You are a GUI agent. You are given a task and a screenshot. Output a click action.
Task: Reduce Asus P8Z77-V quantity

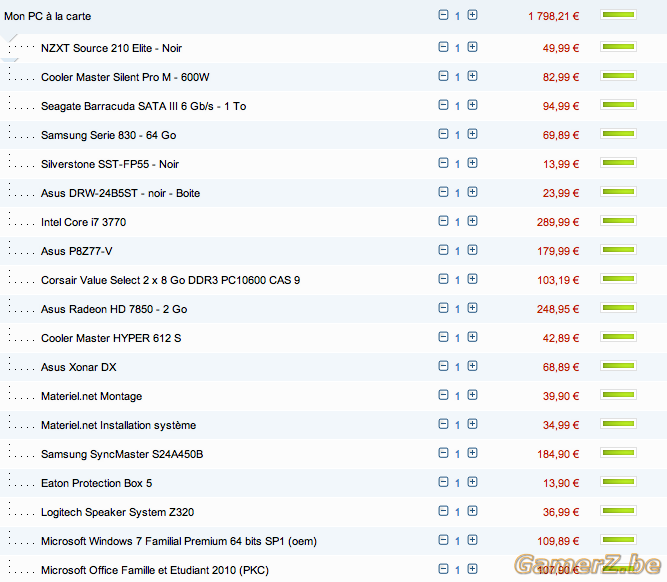click(x=443, y=250)
